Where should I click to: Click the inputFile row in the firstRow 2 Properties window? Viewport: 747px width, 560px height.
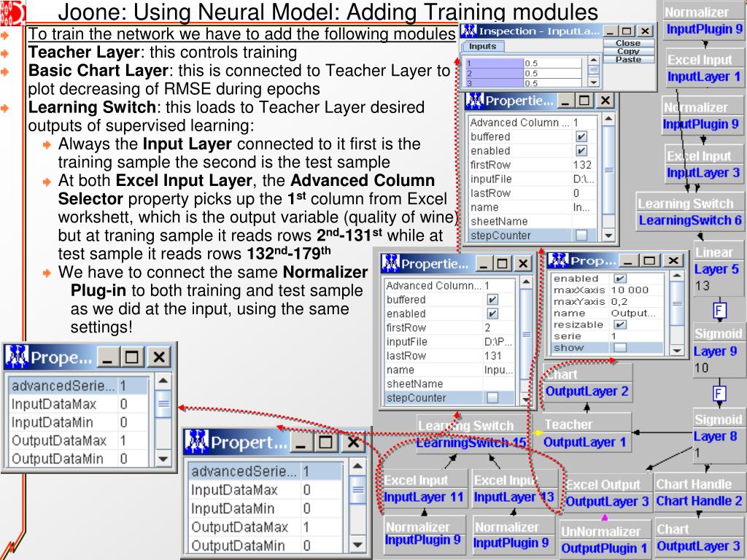click(449, 342)
